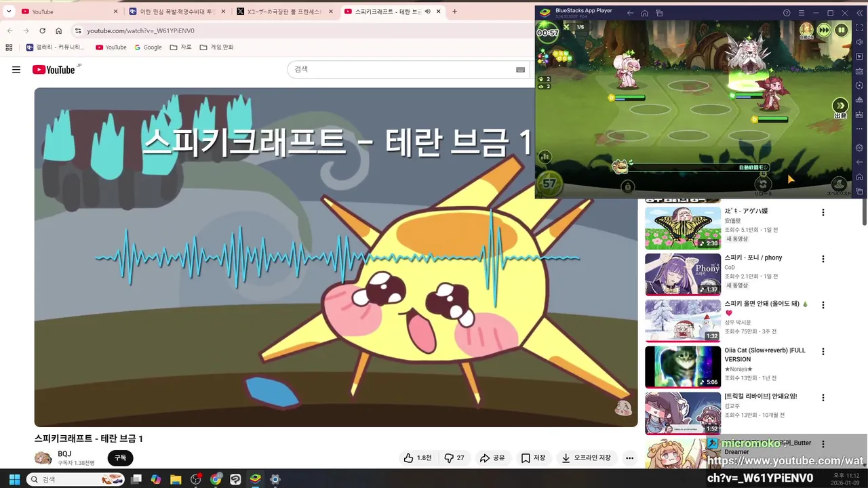Viewport: 868px width, 488px height.
Task: Dislike the video (27)
Action: pyautogui.click(x=454, y=458)
